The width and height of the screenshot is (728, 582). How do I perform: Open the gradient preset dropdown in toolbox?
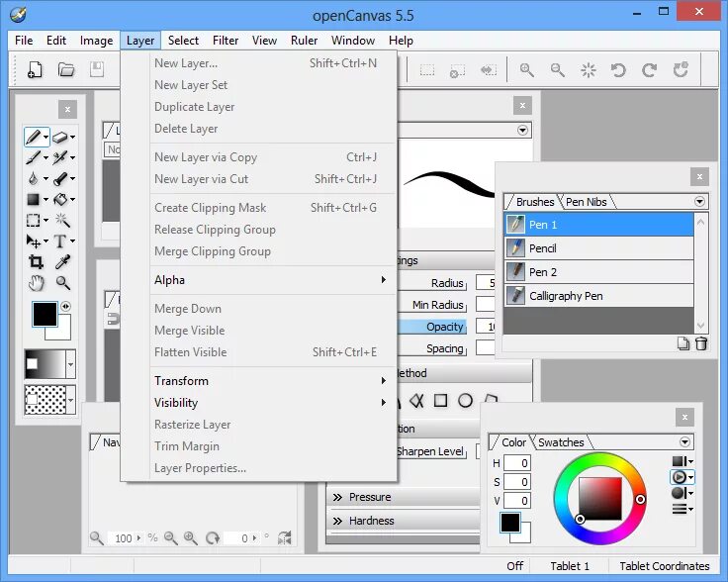70,364
